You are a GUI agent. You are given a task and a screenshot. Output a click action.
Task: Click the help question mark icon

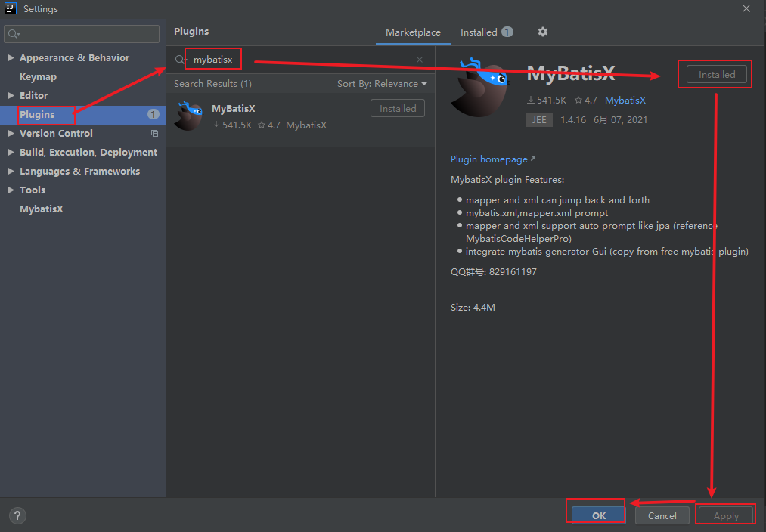coord(17,515)
